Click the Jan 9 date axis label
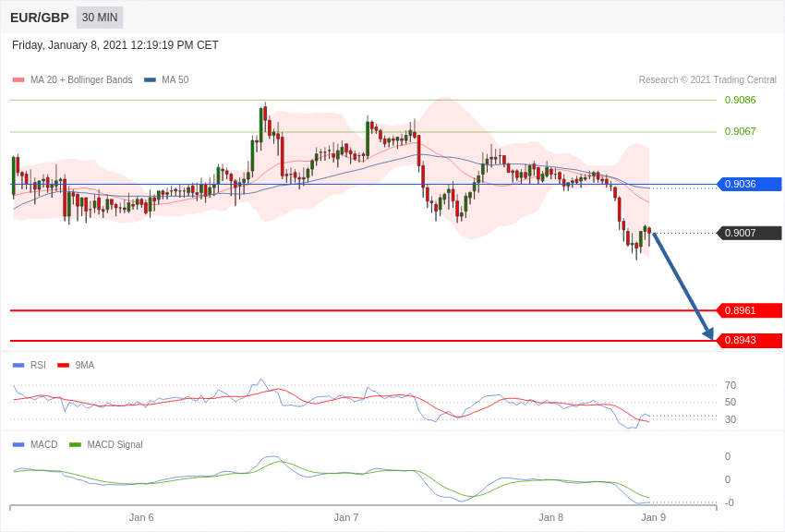 coord(653,517)
